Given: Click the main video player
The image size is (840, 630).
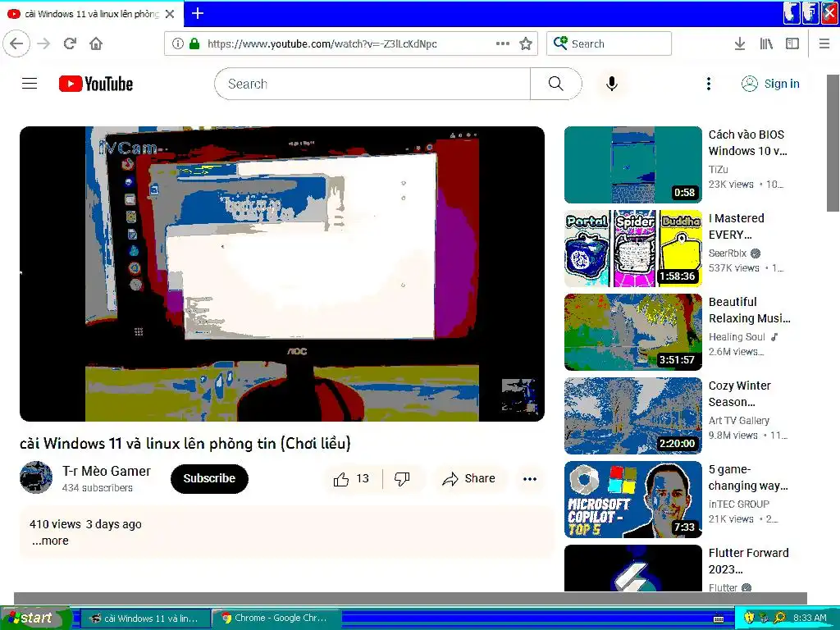Looking at the screenshot, I should coord(282,274).
